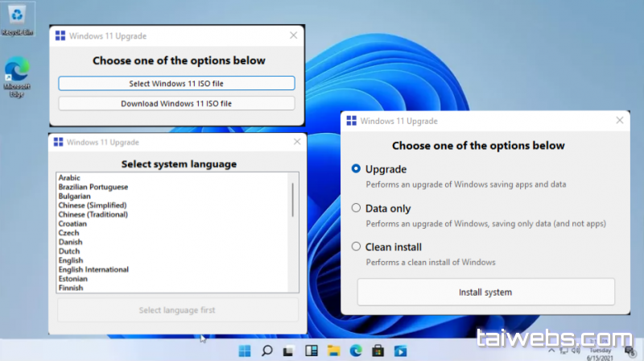Click Select Windows 11 ISO file button
The image size is (644, 361).
pyautogui.click(x=176, y=84)
